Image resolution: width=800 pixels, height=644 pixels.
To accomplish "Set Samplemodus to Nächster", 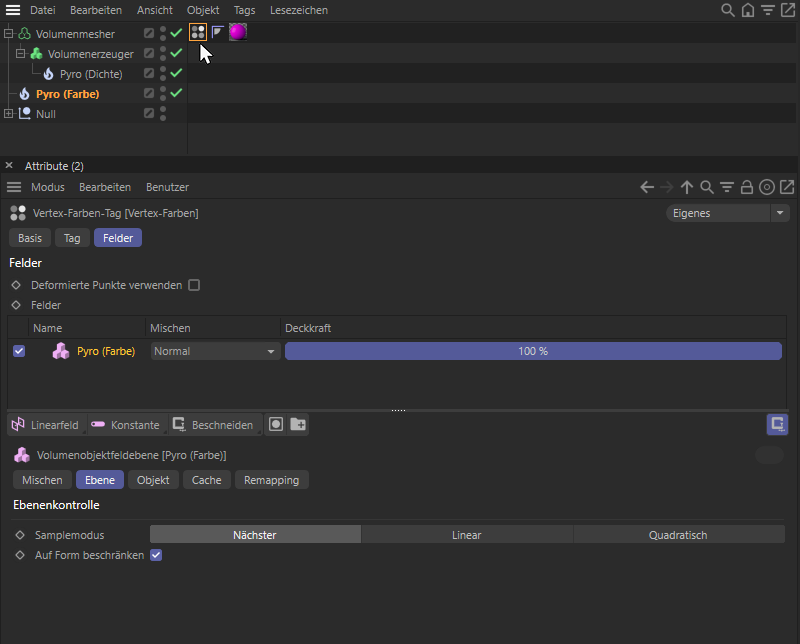I will 255,535.
